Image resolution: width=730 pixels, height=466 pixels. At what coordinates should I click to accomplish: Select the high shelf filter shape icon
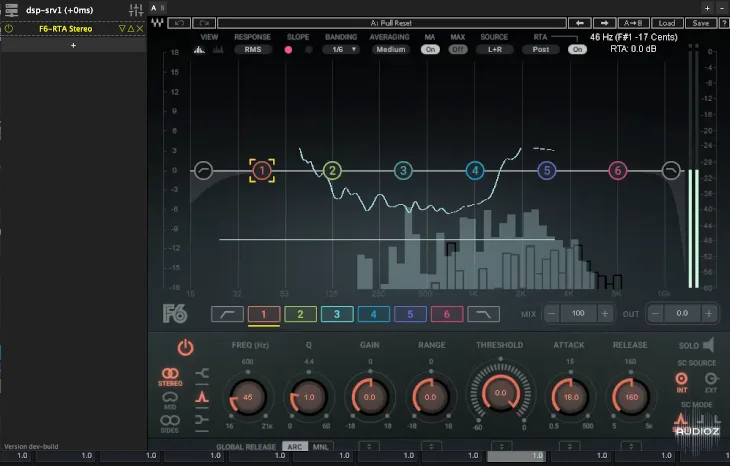point(202,420)
